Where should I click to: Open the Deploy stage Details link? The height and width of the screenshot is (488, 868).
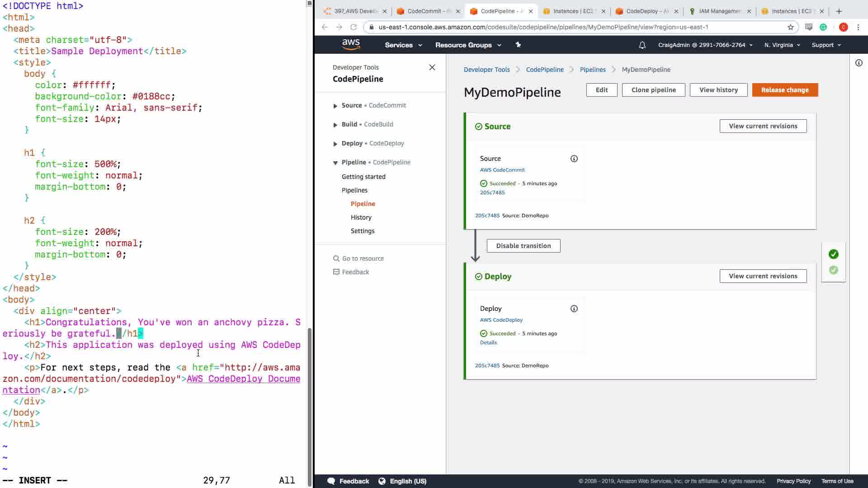click(488, 343)
